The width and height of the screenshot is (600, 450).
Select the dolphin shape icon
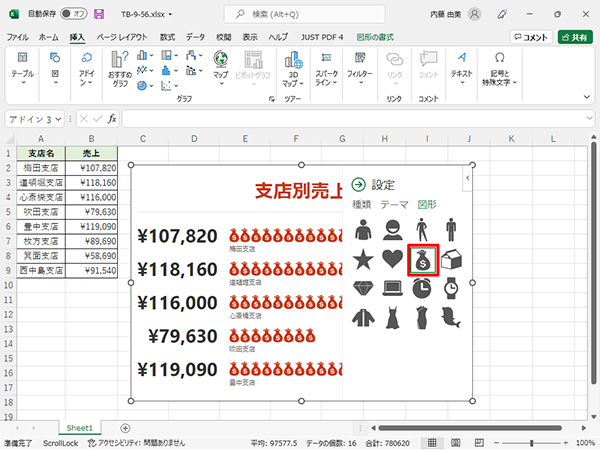[x=451, y=317]
